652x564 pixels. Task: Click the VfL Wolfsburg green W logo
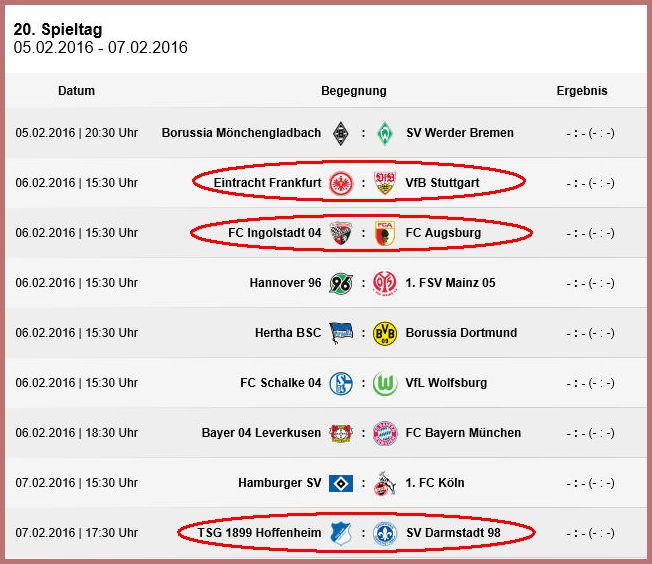click(385, 383)
